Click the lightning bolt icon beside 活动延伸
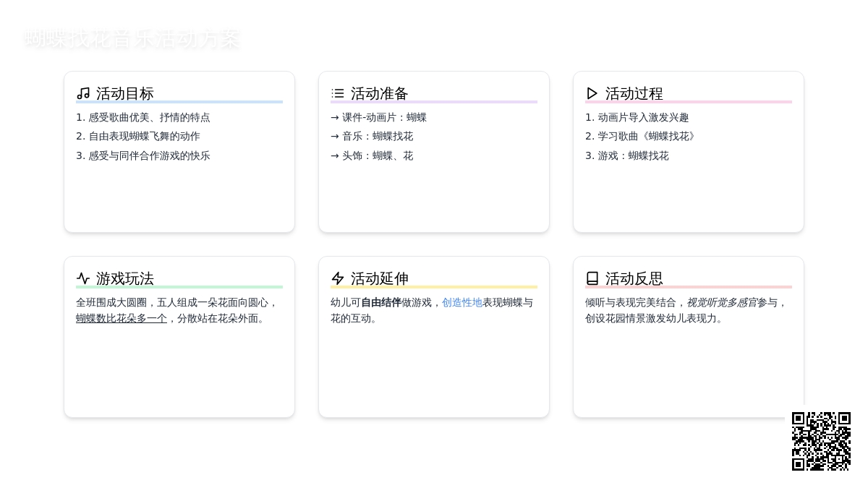The width and height of the screenshot is (868, 488). point(338,278)
